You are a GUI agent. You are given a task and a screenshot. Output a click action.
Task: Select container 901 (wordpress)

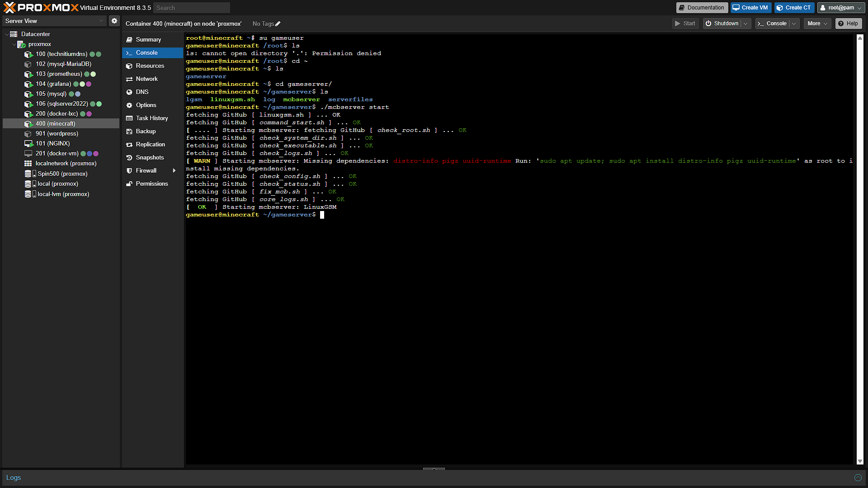coord(57,134)
